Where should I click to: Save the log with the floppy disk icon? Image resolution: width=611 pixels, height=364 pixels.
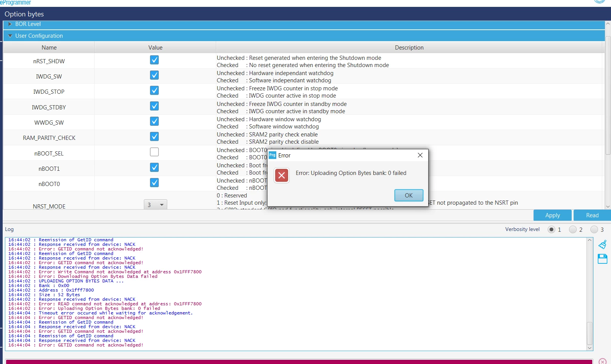pyautogui.click(x=603, y=259)
